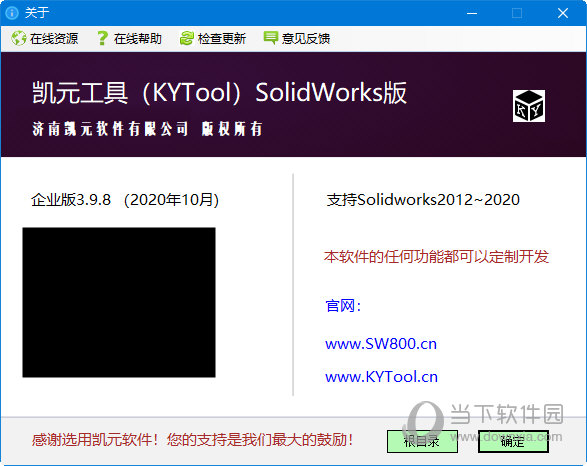Click the blue info icon in title bar
Screen dimensions: 587x466
tap(12, 13)
